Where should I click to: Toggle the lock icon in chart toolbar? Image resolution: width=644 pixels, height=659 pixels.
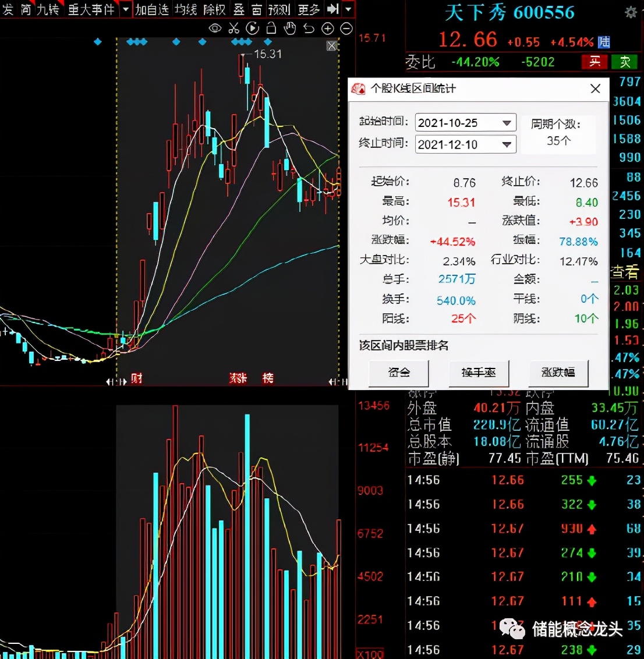(x=271, y=28)
